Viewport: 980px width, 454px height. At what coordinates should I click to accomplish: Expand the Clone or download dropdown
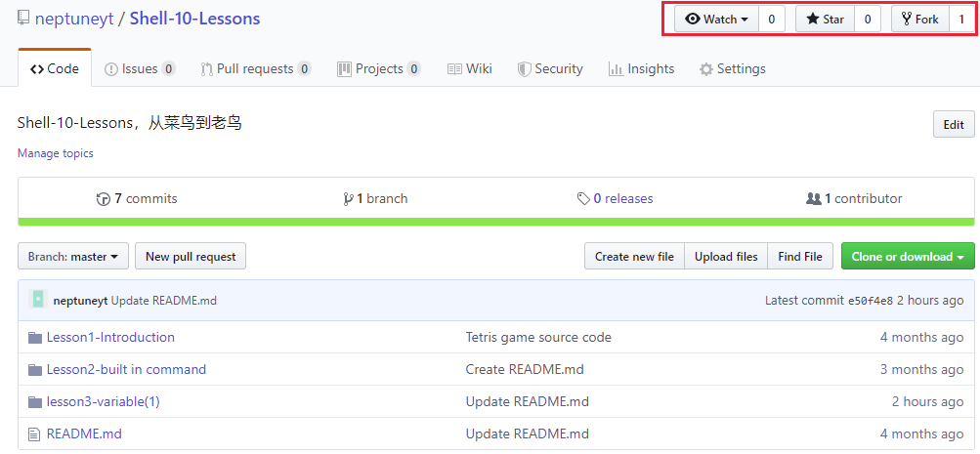(908, 256)
